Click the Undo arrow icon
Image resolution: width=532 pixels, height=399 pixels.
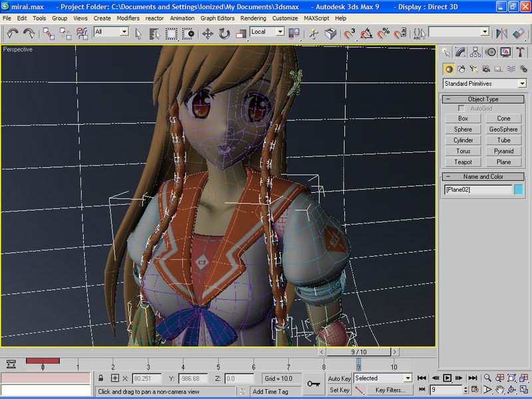(13, 33)
